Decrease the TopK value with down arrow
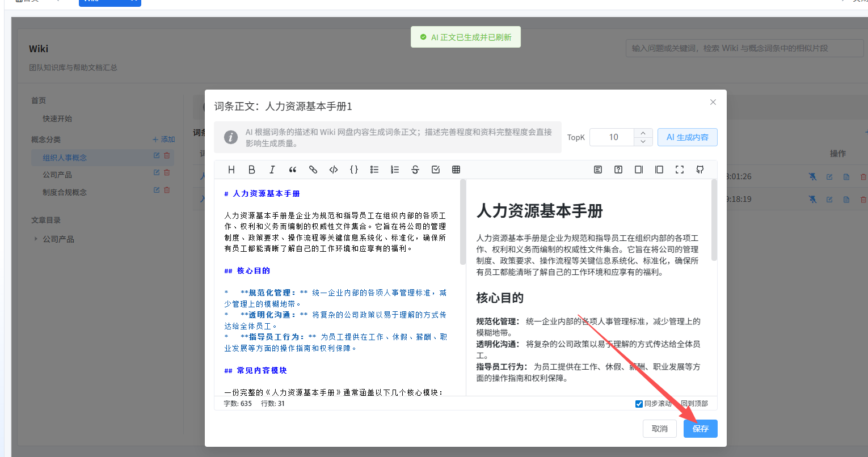This screenshot has width=868, height=457. point(643,141)
